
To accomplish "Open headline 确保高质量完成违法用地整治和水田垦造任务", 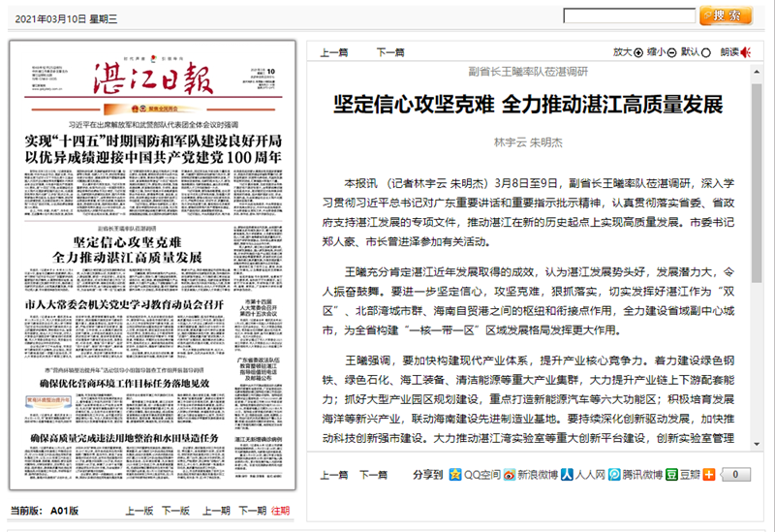I will click(x=125, y=438).
